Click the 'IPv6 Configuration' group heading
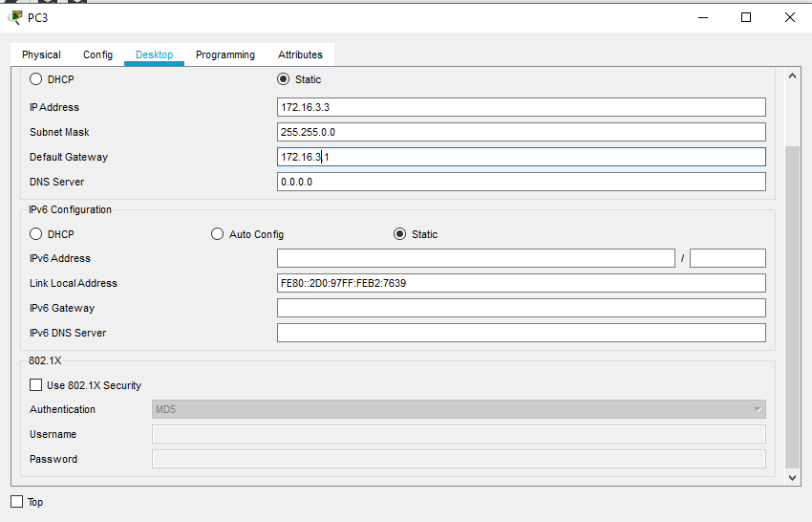The image size is (812, 522). point(70,209)
